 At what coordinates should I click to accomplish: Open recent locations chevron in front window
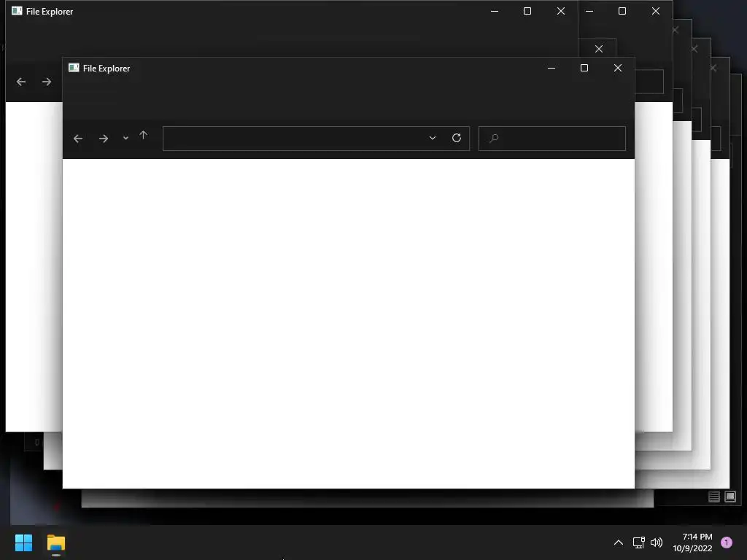coord(125,138)
